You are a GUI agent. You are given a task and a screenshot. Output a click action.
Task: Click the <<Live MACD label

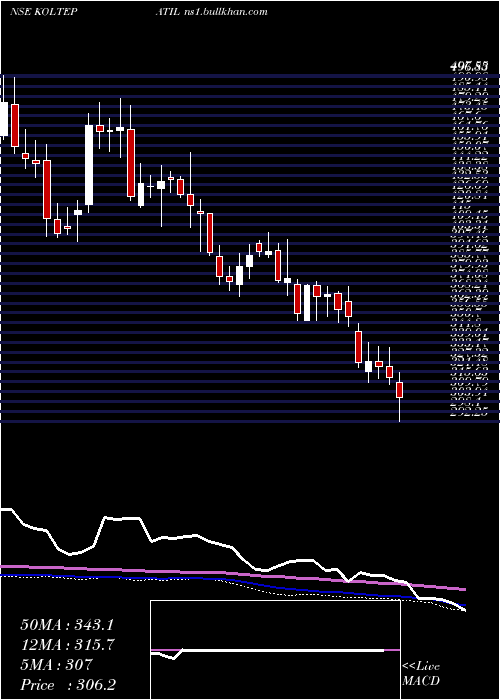[x=421, y=673]
